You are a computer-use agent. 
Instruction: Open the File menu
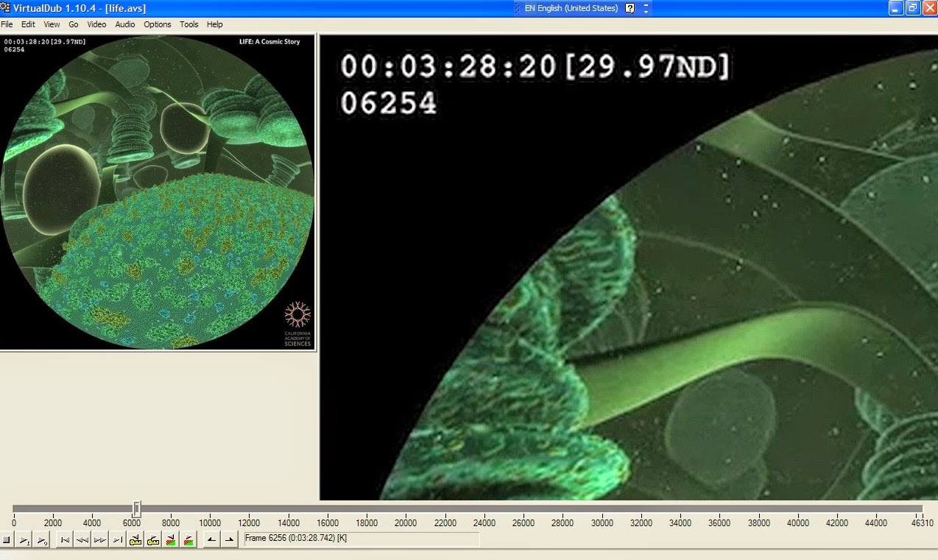click(x=7, y=24)
